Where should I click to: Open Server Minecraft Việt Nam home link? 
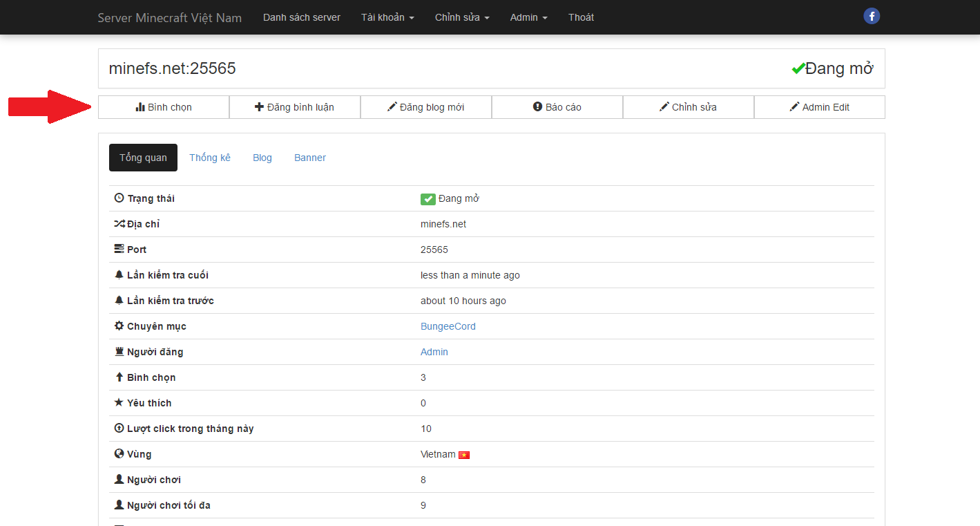pos(170,17)
